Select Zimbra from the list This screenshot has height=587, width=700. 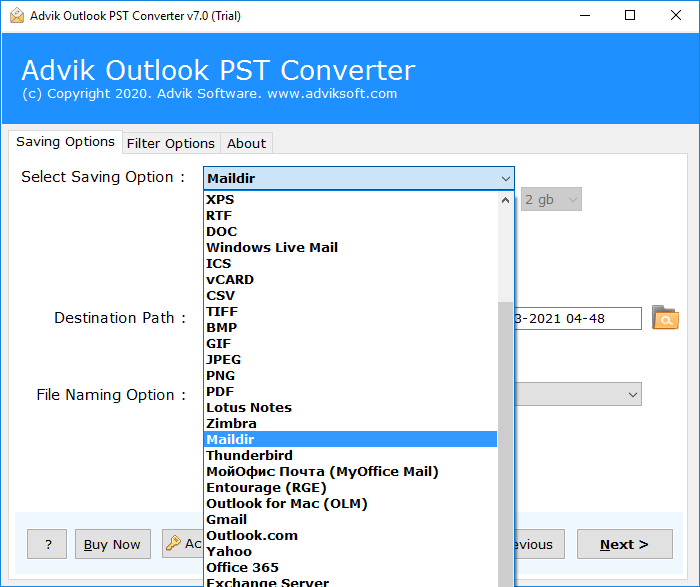pos(350,424)
